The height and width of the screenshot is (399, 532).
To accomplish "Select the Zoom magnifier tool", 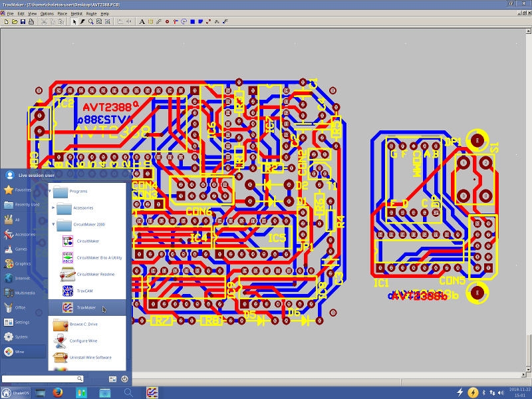I will click(90, 21).
